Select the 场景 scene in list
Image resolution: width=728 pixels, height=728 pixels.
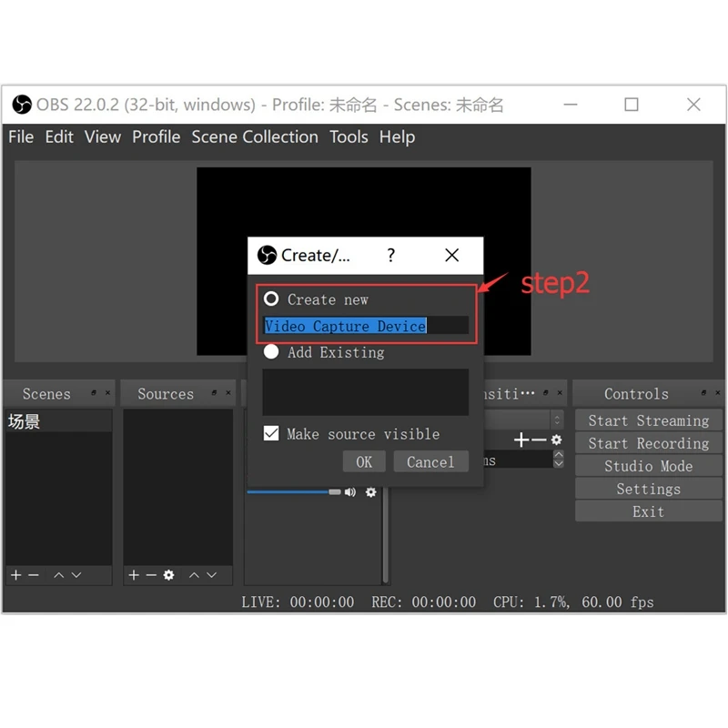(x=59, y=421)
